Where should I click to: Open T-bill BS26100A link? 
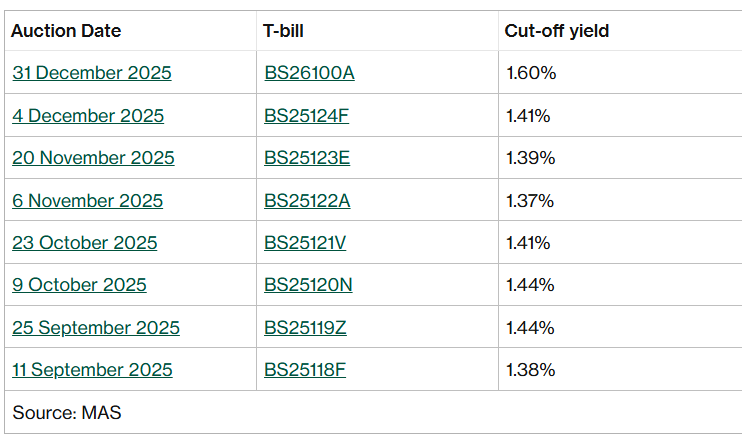point(309,73)
